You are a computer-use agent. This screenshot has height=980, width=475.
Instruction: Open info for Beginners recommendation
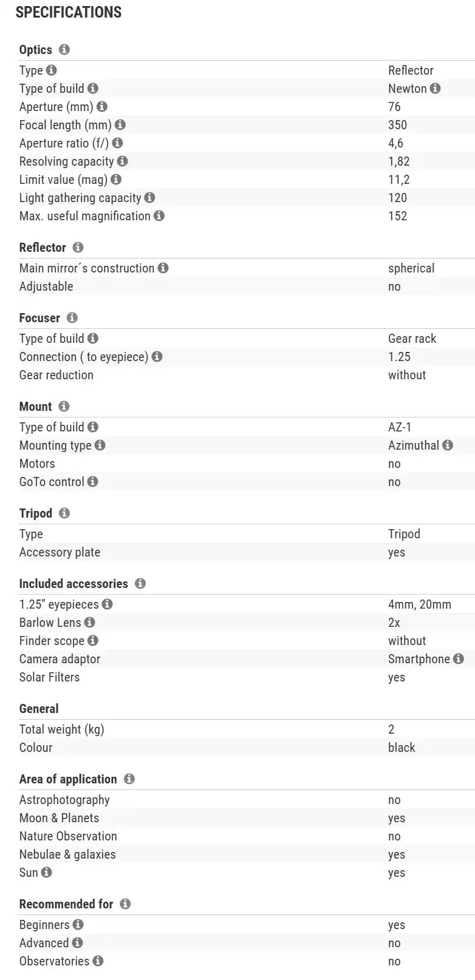pyautogui.click(x=78, y=925)
